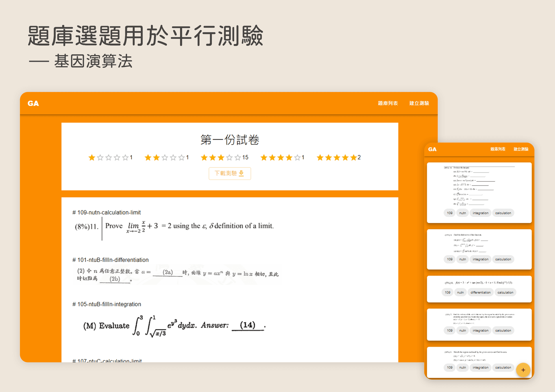The width and height of the screenshot is (555, 392).
Task: Click the three-star rating group showing 15
Action: (x=225, y=157)
